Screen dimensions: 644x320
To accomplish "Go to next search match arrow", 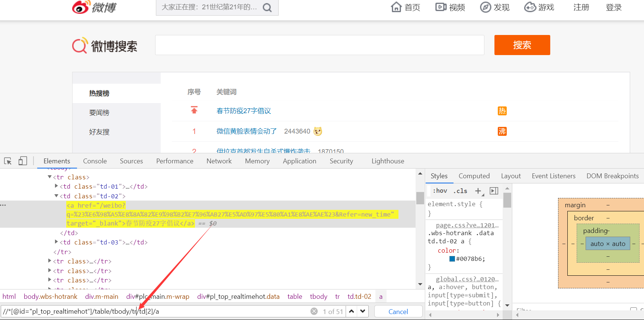I will point(363,311).
